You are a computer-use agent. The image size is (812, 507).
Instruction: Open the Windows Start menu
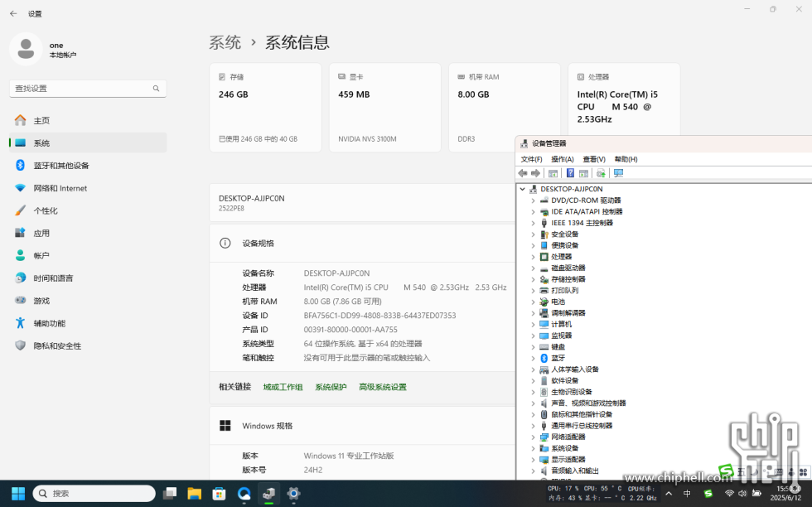[18, 494]
